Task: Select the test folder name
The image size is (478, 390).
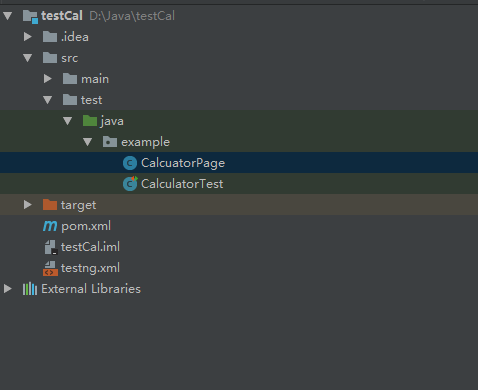Action: pos(91,100)
